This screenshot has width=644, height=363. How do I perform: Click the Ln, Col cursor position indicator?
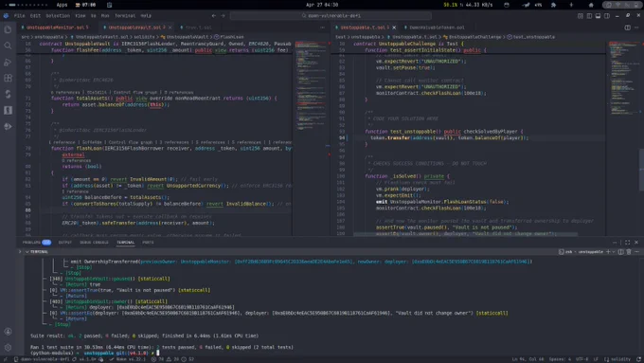pos(528,359)
